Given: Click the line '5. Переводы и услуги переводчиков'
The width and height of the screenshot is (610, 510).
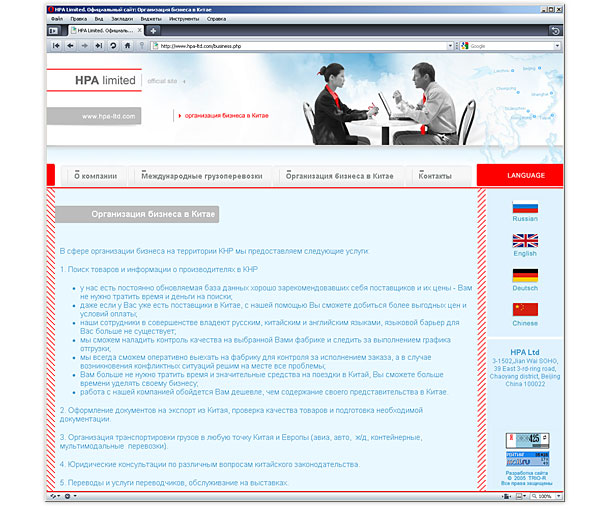Looking at the screenshot, I should pos(174,483).
